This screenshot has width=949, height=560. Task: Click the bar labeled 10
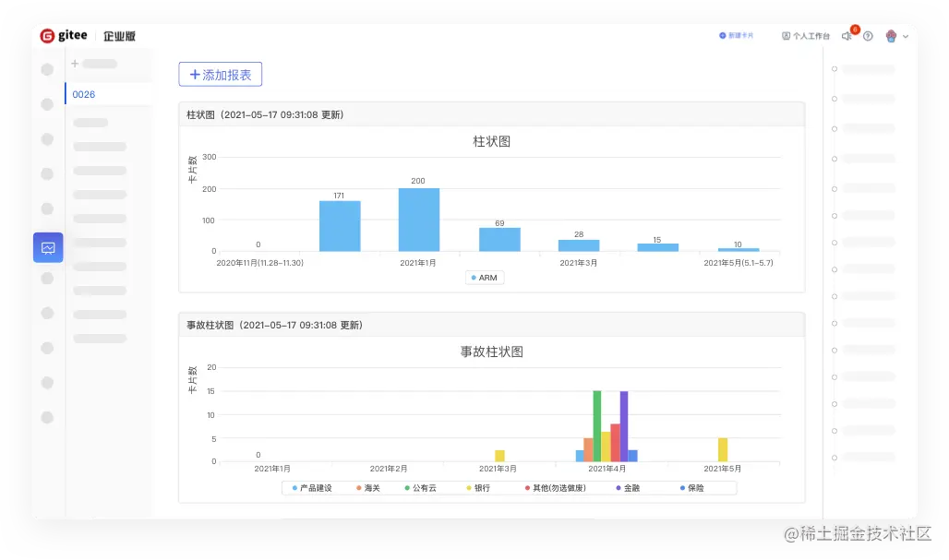(739, 249)
